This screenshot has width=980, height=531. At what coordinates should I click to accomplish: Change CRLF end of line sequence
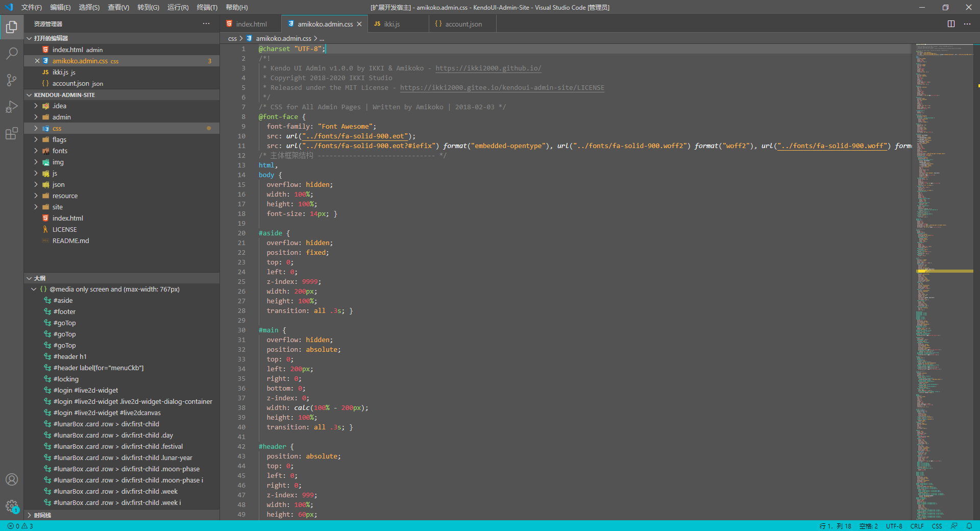click(x=917, y=526)
